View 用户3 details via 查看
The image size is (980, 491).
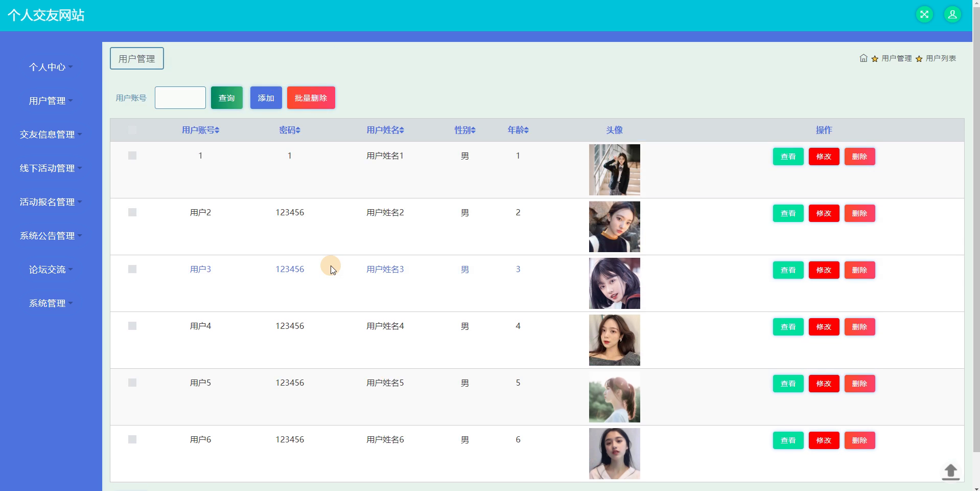tap(788, 270)
